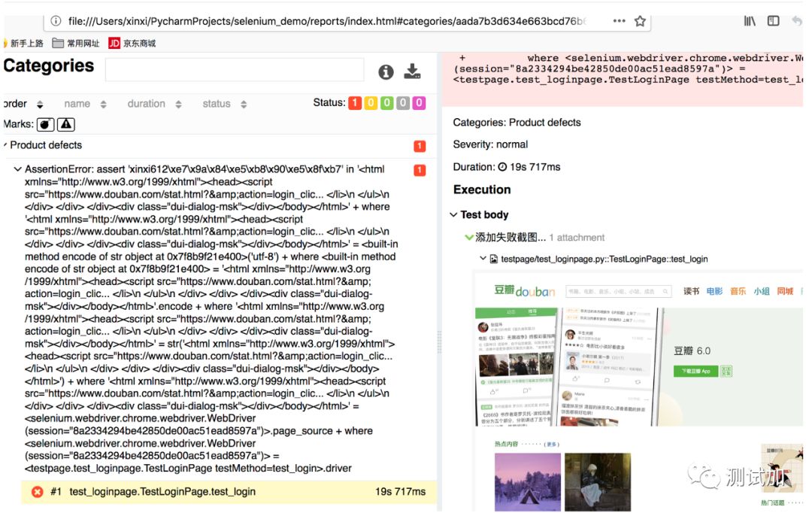Collapse the AssertionError tree node
This screenshot has height=513, width=812.
point(18,170)
